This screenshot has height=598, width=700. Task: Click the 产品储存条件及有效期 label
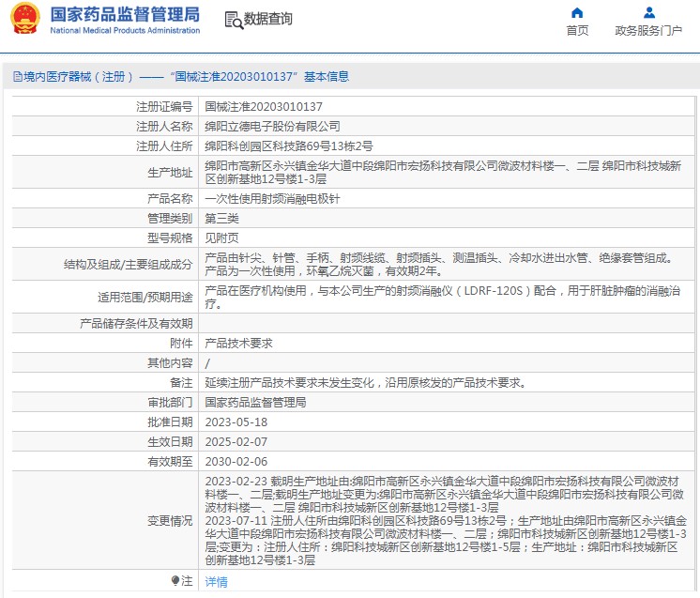point(136,323)
